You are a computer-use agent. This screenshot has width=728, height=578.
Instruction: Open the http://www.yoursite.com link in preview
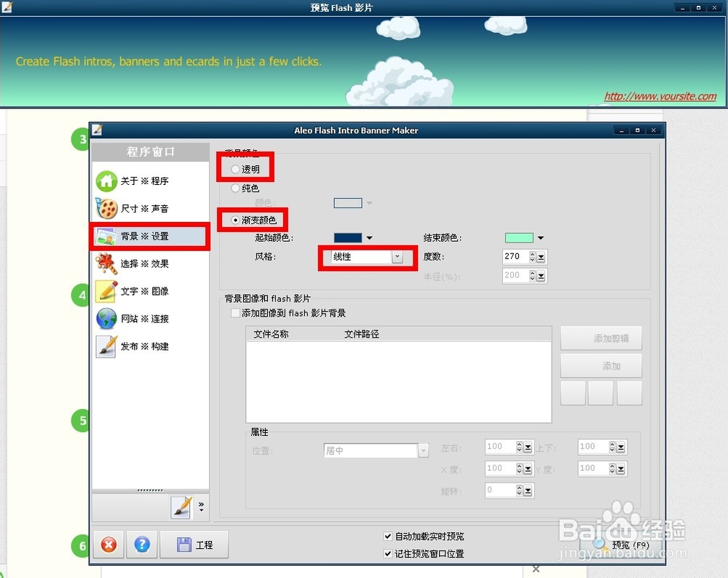660,96
